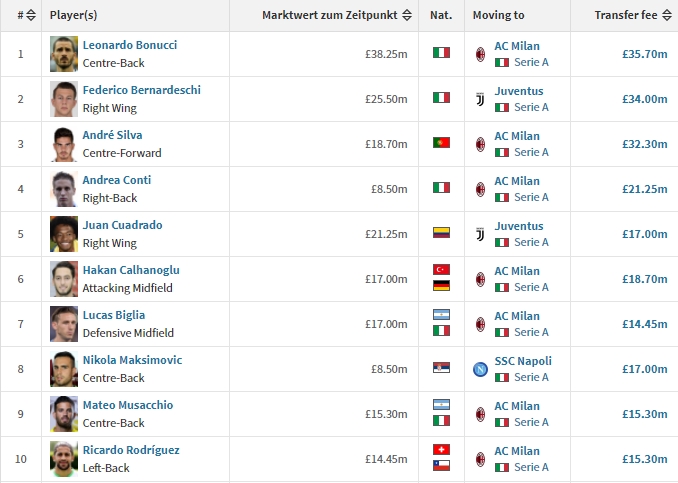Click André Silva's player photo
The image size is (678, 483).
click(x=64, y=144)
